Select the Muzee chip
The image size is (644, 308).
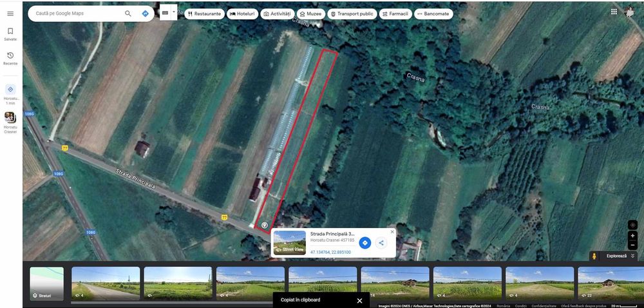(x=311, y=14)
